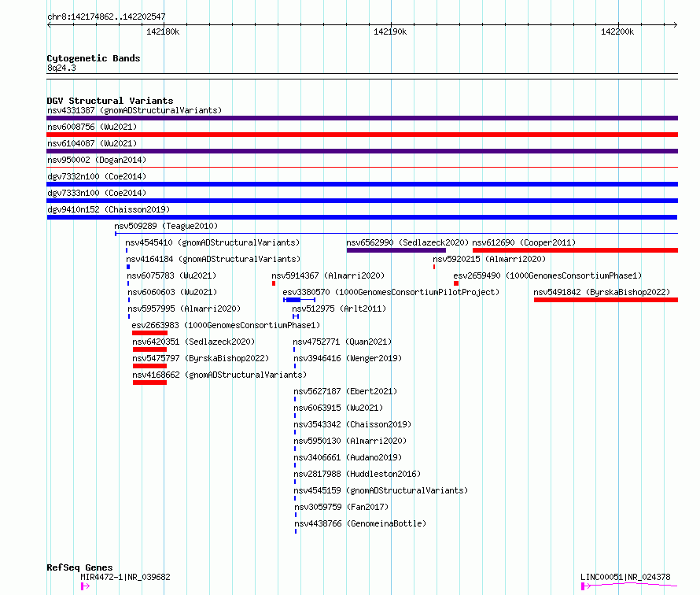Image resolution: width=700 pixels, height=595 pixels.
Task: Open nsv4545159 (gnomADStructuralVariants) label
Action: 381,490
